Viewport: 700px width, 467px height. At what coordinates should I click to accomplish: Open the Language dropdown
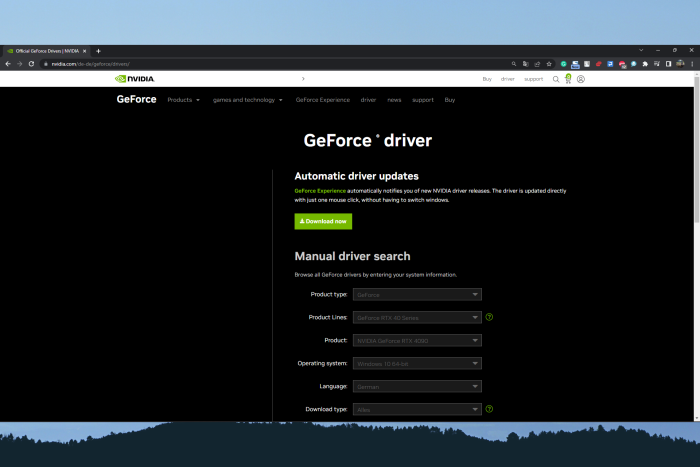coord(417,387)
